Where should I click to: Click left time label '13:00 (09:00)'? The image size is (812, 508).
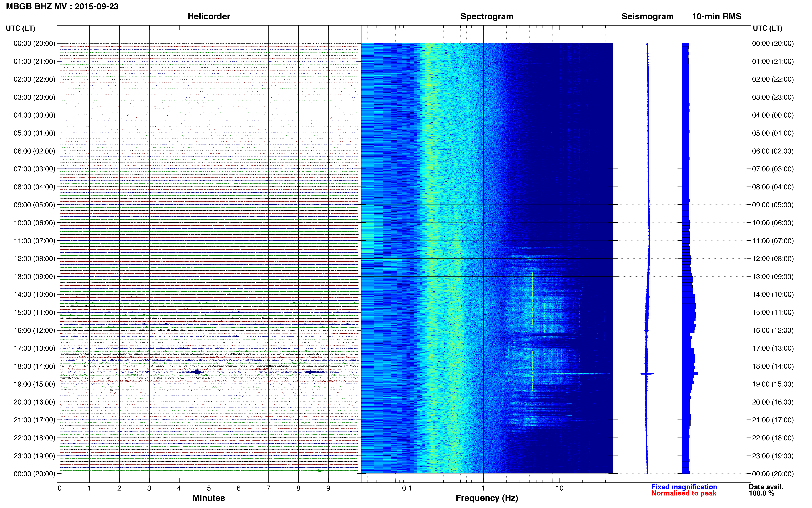click(34, 277)
